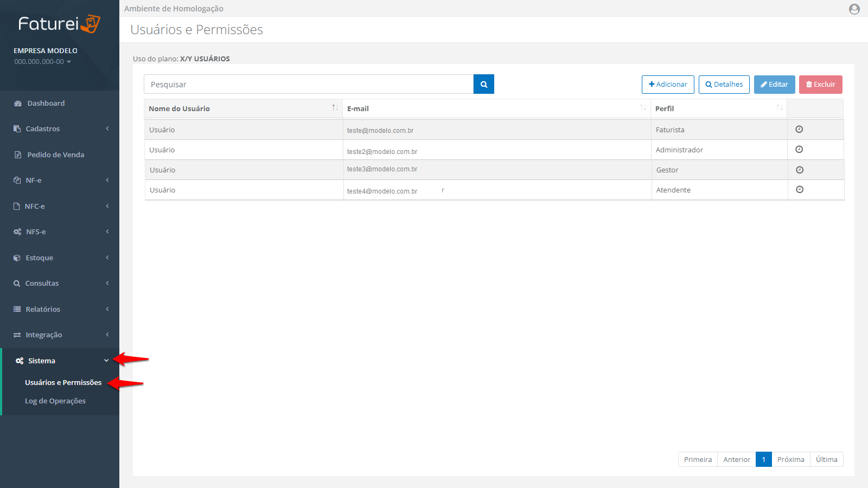
Task: Go to Próxima page in pagination
Action: click(790, 460)
